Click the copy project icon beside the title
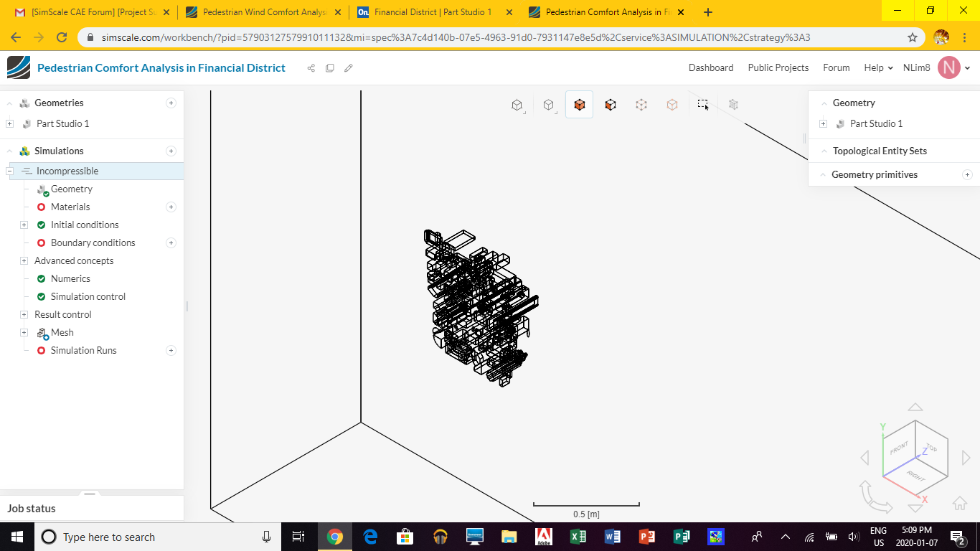 tap(330, 68)
